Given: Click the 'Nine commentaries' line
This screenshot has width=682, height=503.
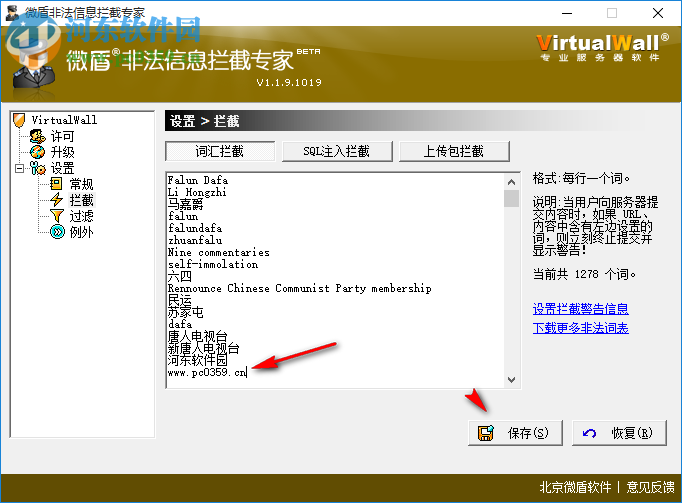Looking at the screenshot, I should tap(219, 252).
